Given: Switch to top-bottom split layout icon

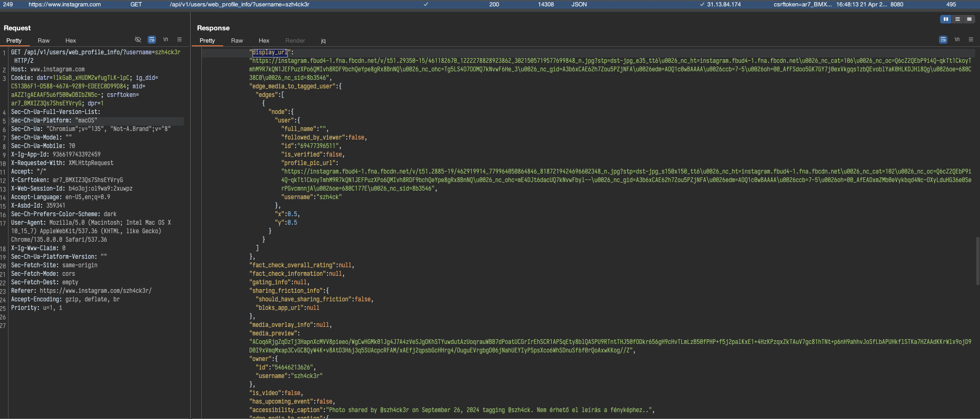Looking at the screenshot, I should click(x=958, y=19).
